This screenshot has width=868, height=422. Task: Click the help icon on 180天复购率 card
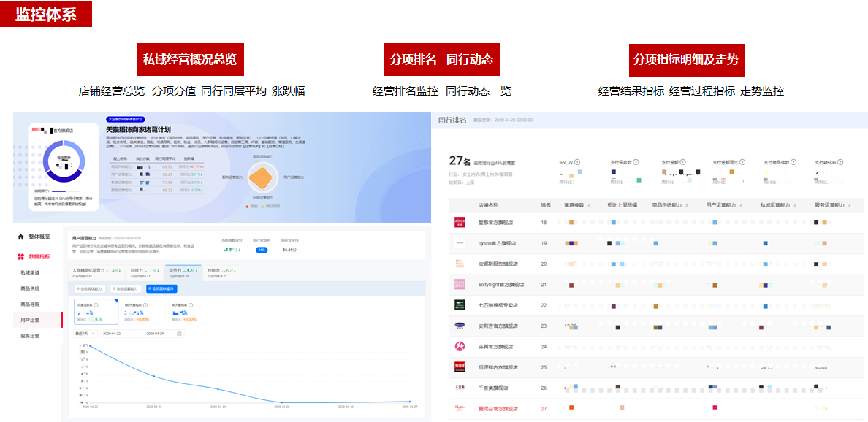(144, 305)
